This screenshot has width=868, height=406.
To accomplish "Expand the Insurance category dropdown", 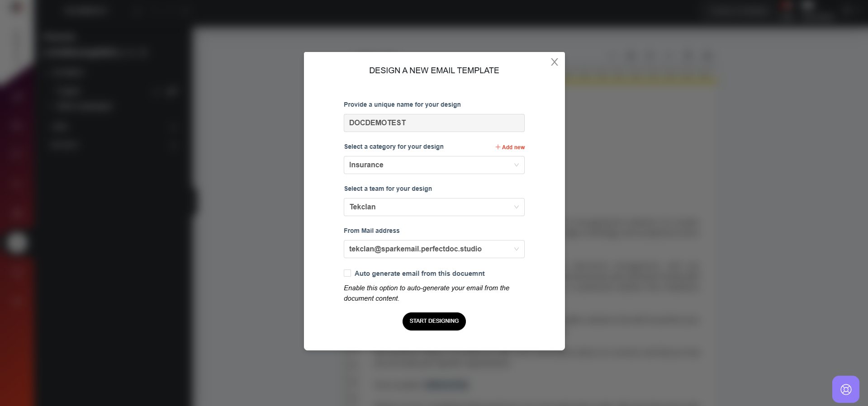I will tap(434, 165).
